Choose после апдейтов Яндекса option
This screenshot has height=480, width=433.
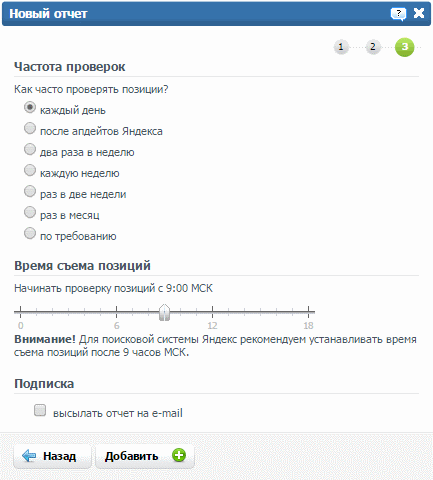click(30, 128)
